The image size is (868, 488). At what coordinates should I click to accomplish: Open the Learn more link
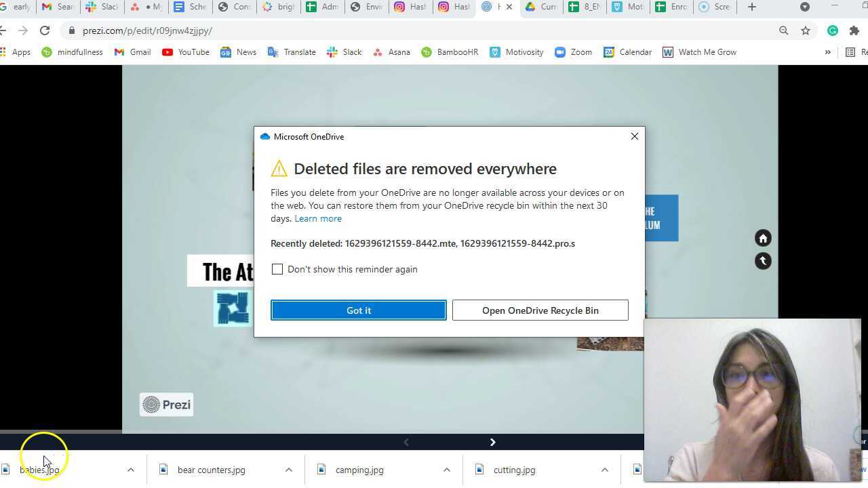click(x=318, y=218)
